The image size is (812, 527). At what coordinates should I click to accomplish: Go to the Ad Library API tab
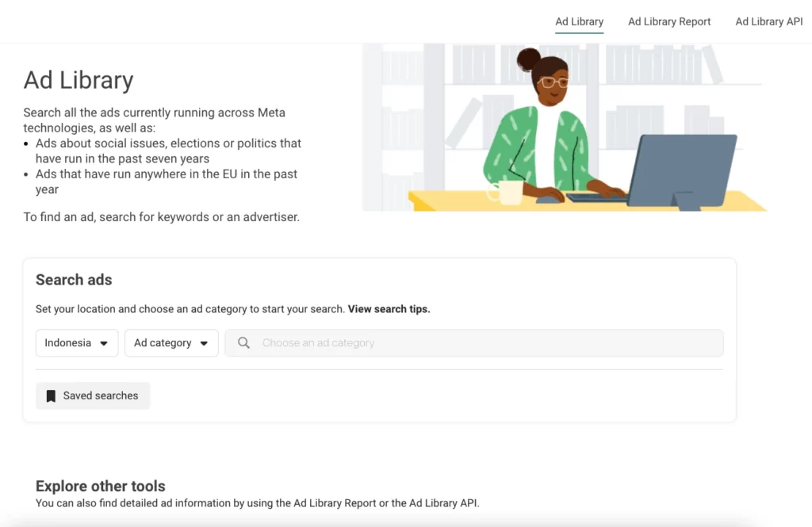pyautogui.click(x=769, y=21)
